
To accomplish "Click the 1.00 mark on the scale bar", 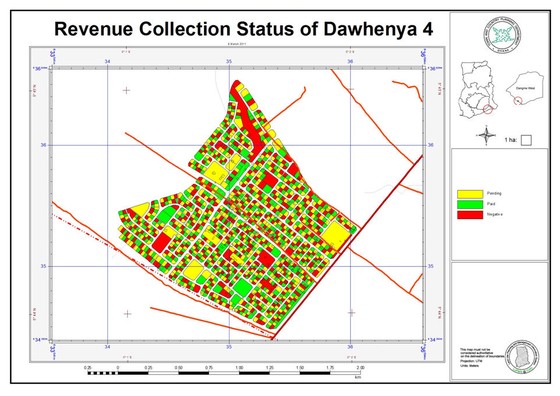I will (x=239, y=367).
